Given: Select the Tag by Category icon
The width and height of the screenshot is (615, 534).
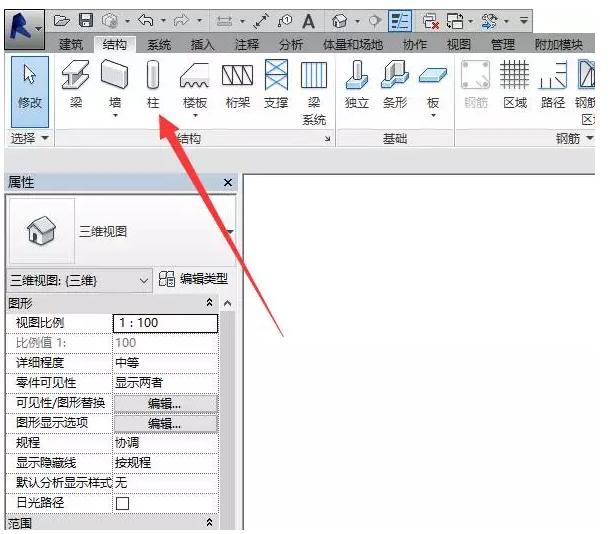Looking at the screenshot, I should tap(285, 21).
